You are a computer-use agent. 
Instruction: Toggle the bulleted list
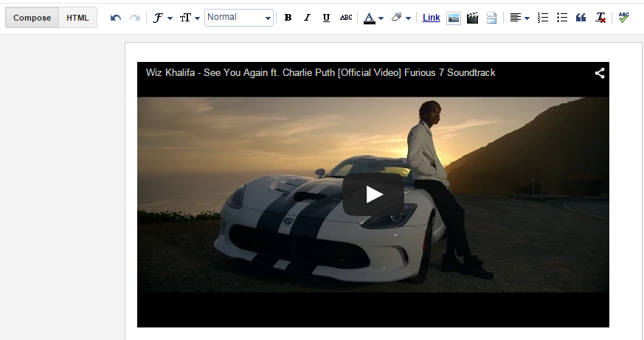[x=562, y=18]
